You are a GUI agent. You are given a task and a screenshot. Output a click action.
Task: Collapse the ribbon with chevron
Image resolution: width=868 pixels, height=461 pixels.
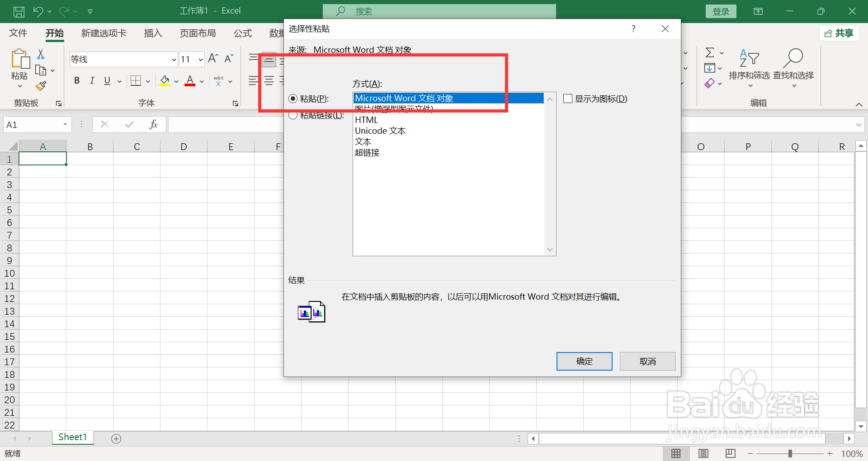click(x=859, y=104)
